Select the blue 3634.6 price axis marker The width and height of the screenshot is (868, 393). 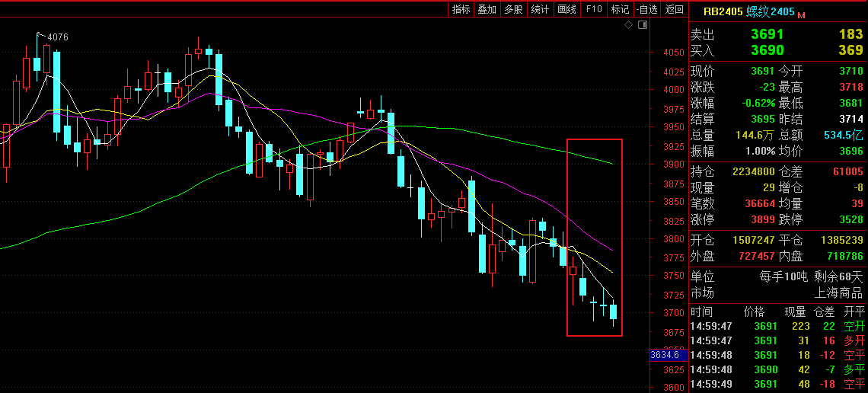tap(664, 355)
